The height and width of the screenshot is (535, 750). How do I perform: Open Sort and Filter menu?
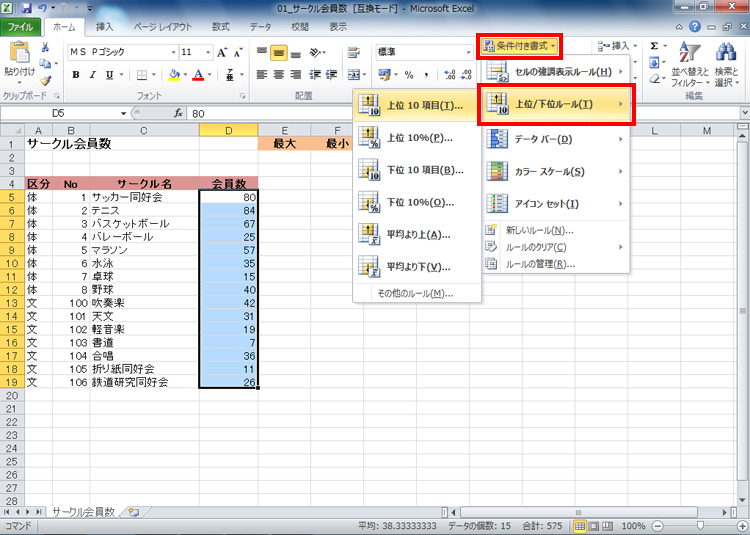coord(690,64)
